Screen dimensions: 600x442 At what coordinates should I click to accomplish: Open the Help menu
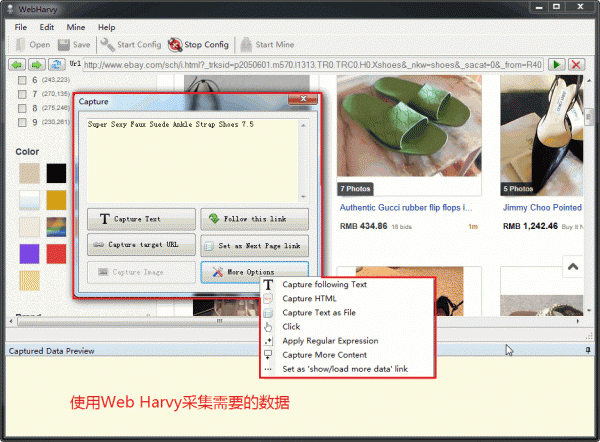tap(106, 27)
